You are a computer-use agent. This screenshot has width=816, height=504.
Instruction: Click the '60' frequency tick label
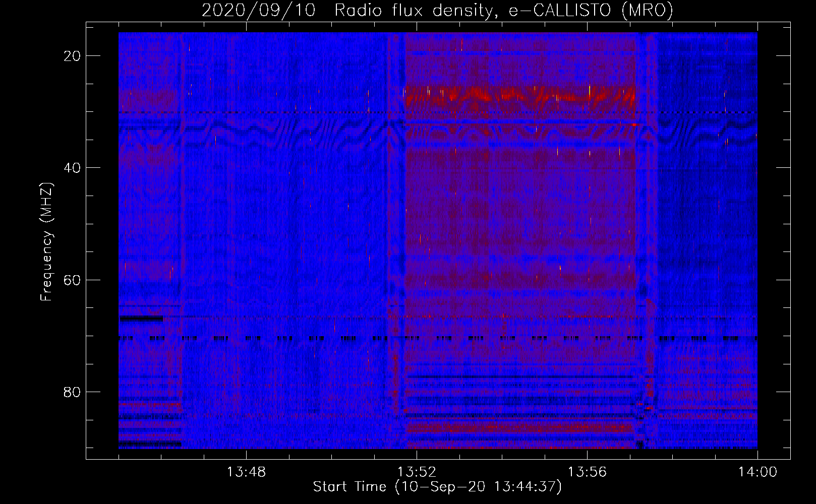coord(73,280)
